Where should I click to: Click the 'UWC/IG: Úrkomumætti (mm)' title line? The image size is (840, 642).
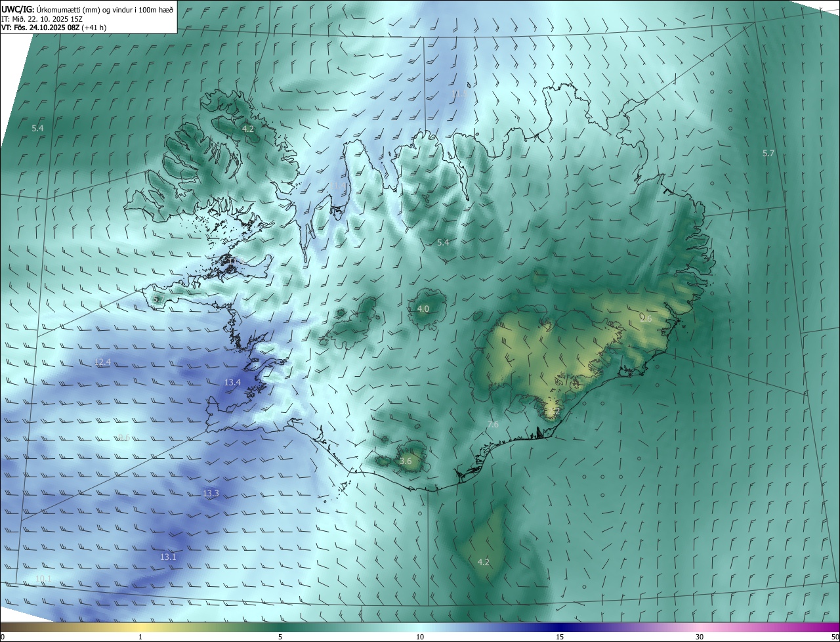[x=87, y=9]
